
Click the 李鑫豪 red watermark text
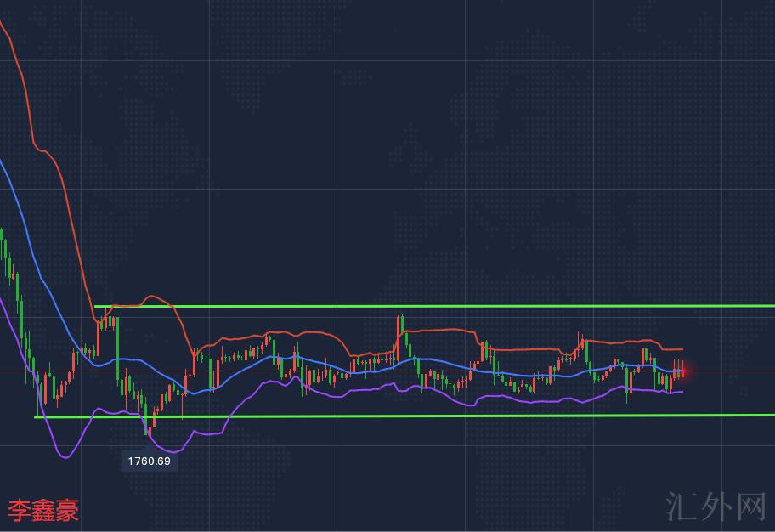coord(43,510)
